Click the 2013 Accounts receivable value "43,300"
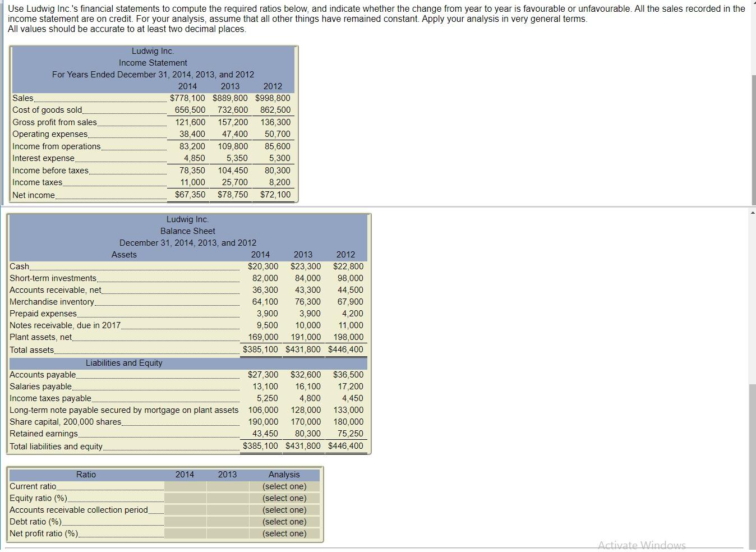The height and width of the screenshot is (552, 756). click(308, 290)
